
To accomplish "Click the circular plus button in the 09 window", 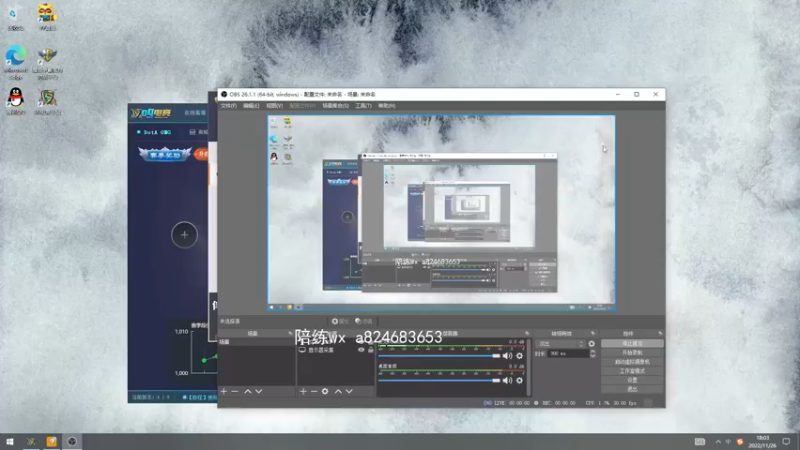I will pos(184,235).
